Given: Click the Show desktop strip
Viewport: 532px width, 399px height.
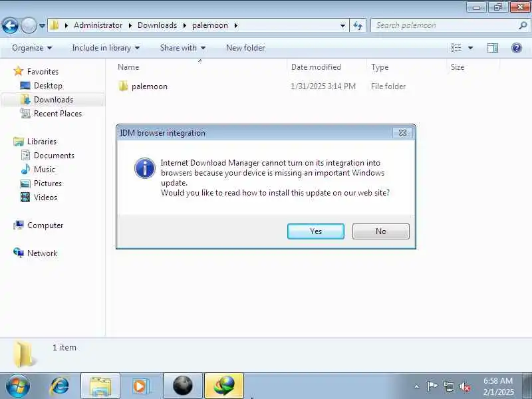Looking at the screenshot, I should (527, 386).
